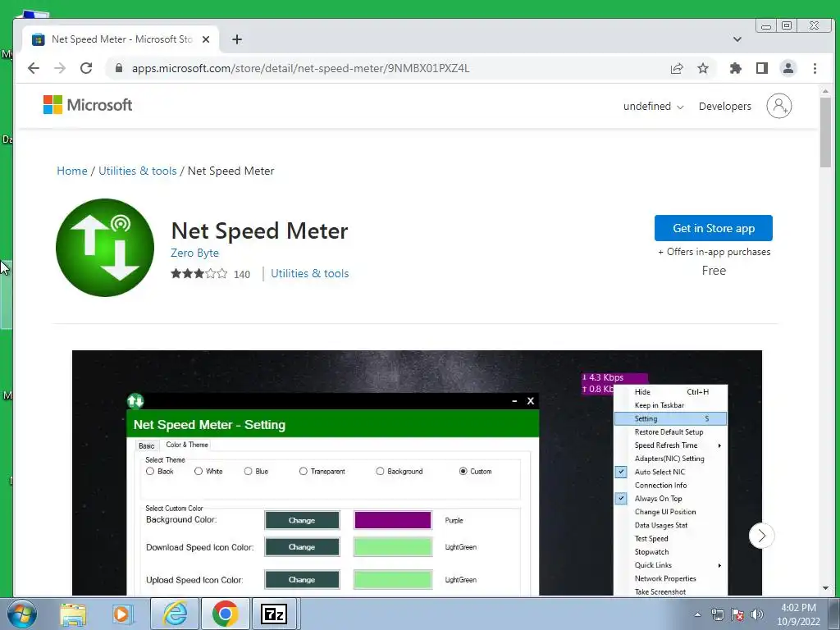Image resolution: width=840 pixels, height=630 pixels.
Task: Click Change button for Download Speed Icon
Action: (x=302, y=547)
